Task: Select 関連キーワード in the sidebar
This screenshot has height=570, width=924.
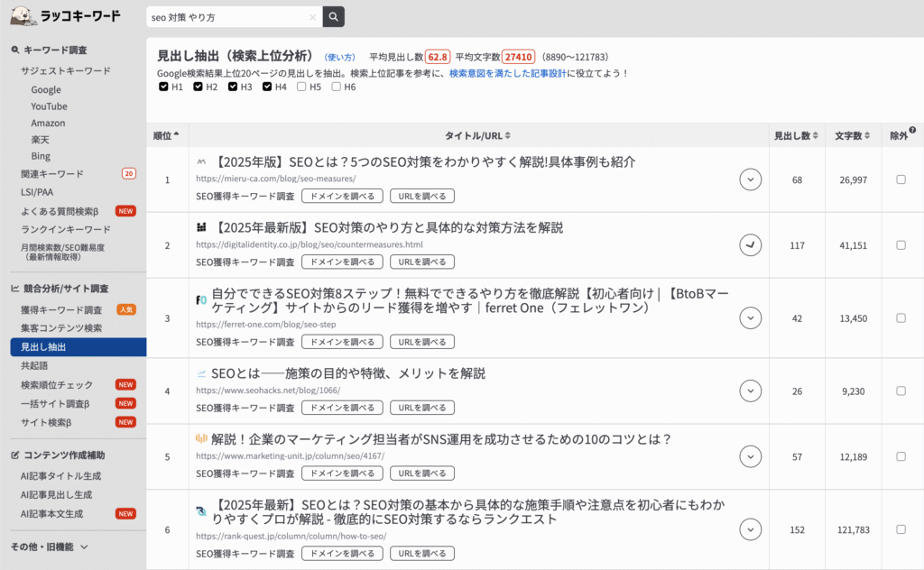Action: pos(52,173)
